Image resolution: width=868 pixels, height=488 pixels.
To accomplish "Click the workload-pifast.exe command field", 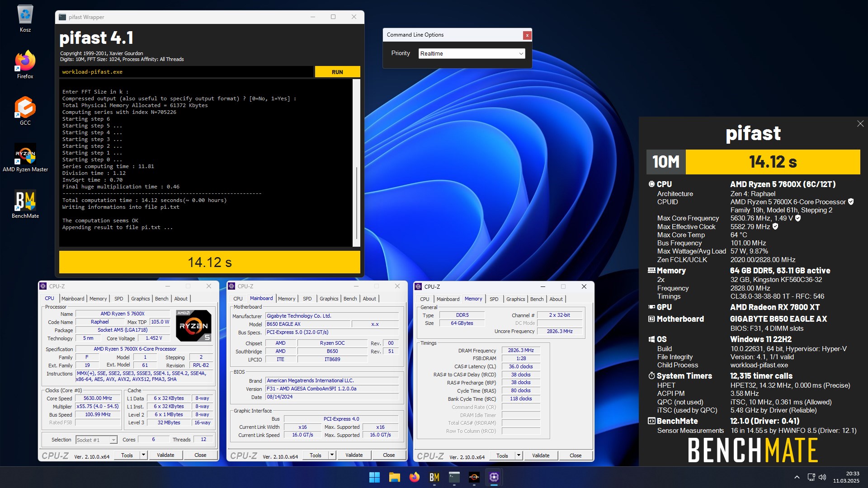I will [x=186, y=72].
